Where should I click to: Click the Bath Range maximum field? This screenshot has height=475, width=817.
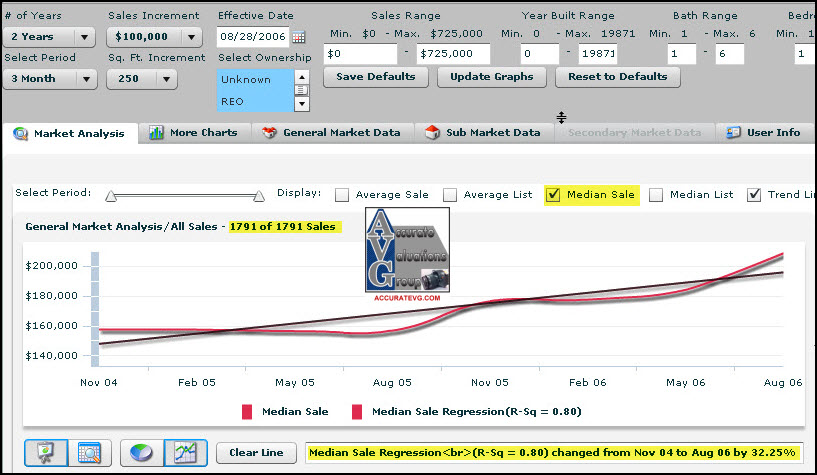(x=730, y=54)
